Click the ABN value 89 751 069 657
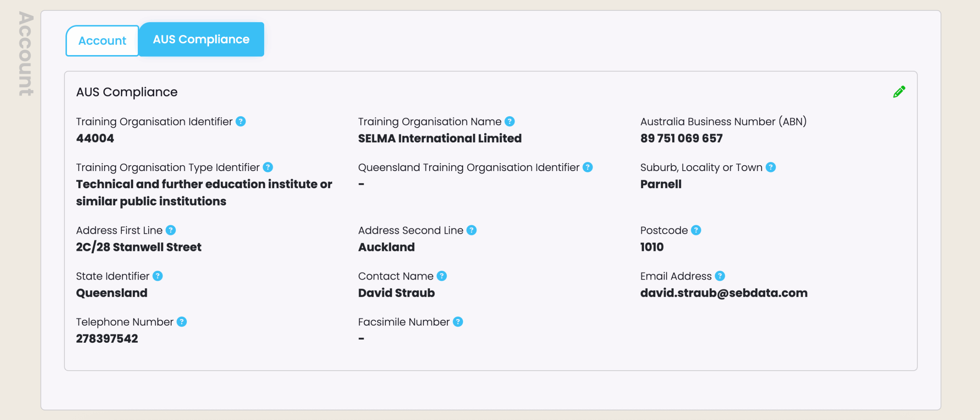This screenshot has height=420, width=980. click(681, 138)
